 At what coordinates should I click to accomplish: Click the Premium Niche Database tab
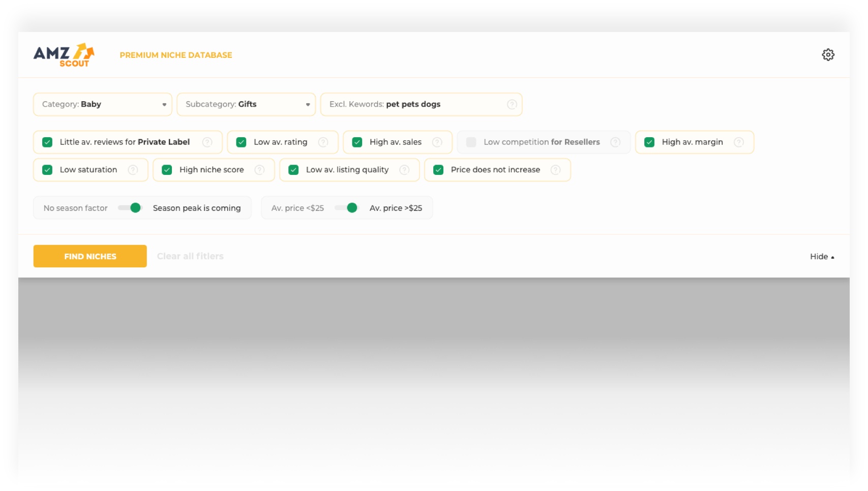[176, 55]
